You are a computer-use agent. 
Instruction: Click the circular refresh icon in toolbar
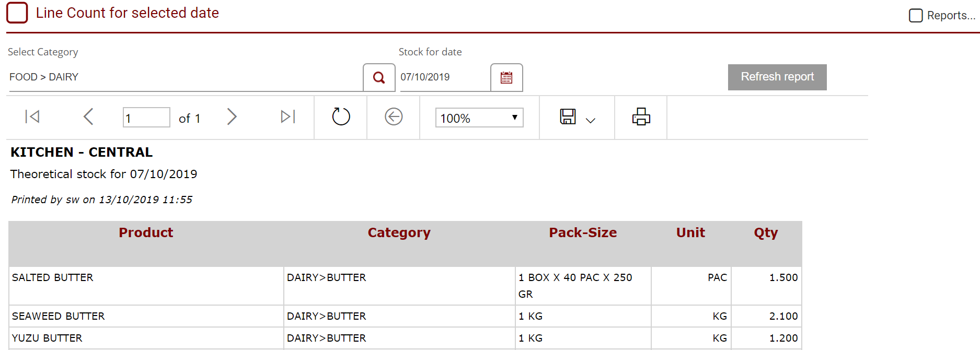pos(341,116)
